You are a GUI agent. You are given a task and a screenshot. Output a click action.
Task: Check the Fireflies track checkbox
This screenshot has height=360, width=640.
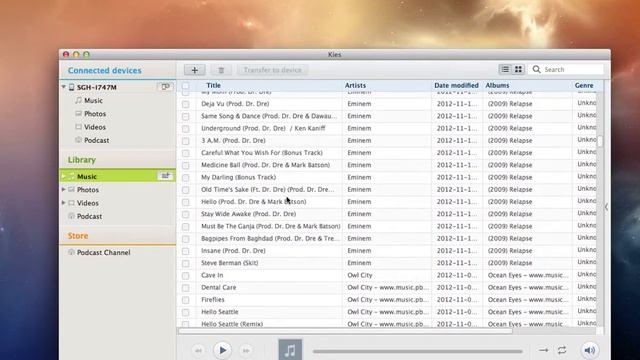186,300
